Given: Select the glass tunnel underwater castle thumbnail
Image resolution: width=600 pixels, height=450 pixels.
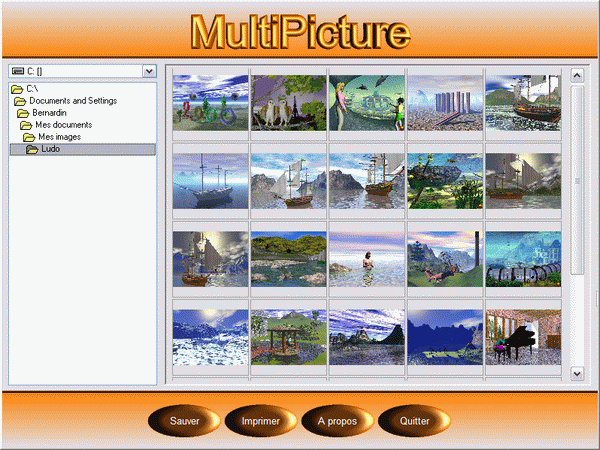Looking at the screenshot, I should [523, 259].
